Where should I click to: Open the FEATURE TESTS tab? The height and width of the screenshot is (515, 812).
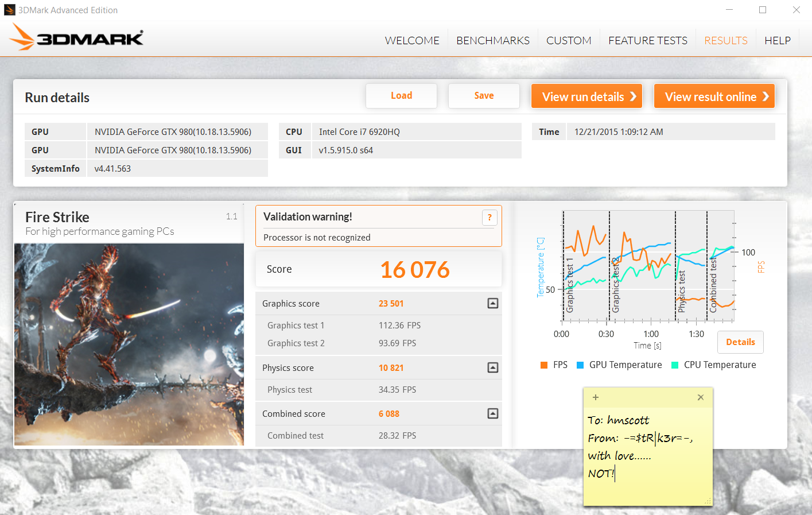648,40
